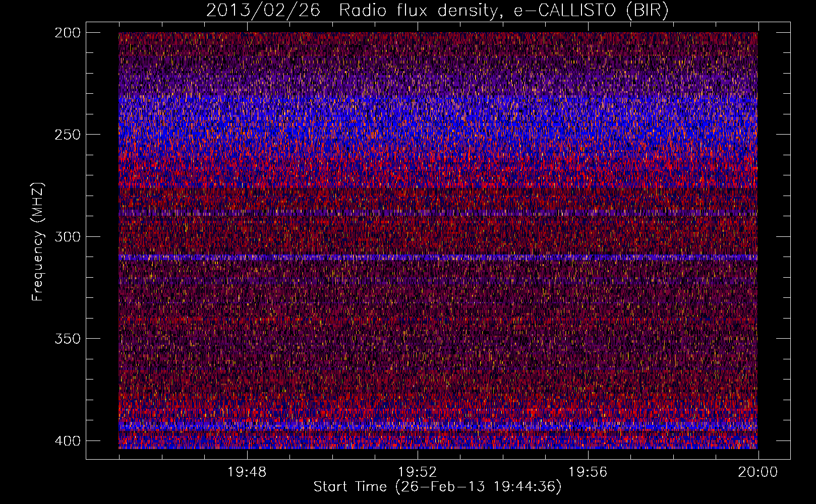Click the 19:52 time tick label
Image resolution: width=816 pixels, height=504 pixels.
(x=418, y=472)
